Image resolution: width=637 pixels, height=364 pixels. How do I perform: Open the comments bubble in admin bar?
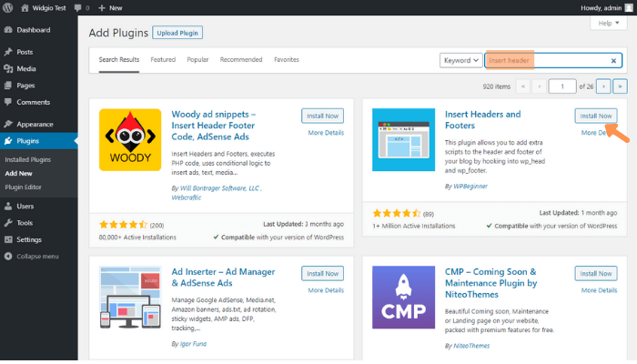pos(82,7)
